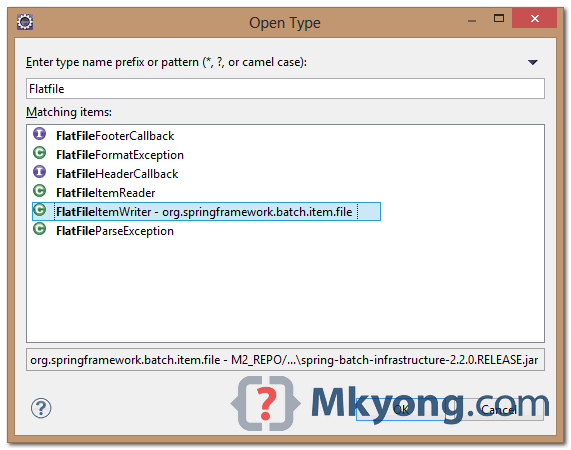Select FlatFileHeaderCallback in matching items
Image resolution: width=571 pixels, height=450 pixels.
pos(117,174)
